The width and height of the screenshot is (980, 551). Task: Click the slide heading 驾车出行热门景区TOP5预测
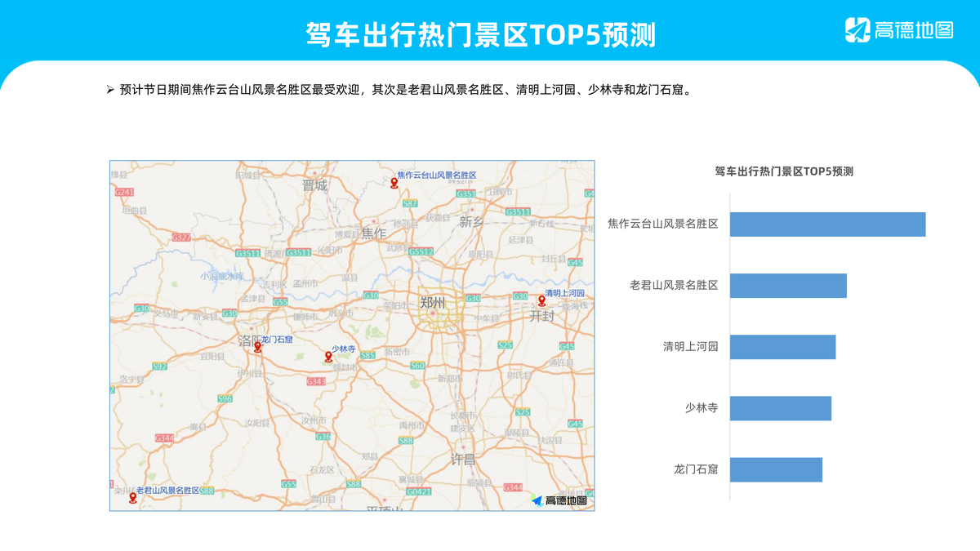point(481,35)
